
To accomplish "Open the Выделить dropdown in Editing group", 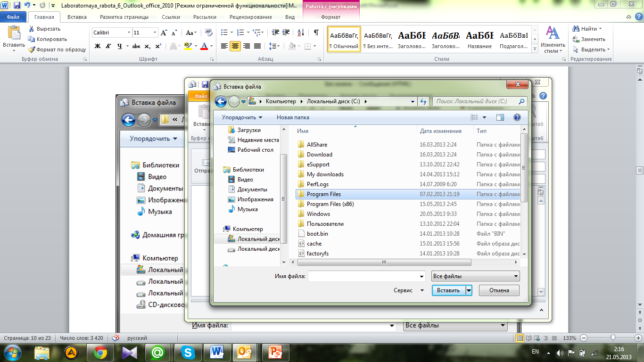I will point(592,49).
